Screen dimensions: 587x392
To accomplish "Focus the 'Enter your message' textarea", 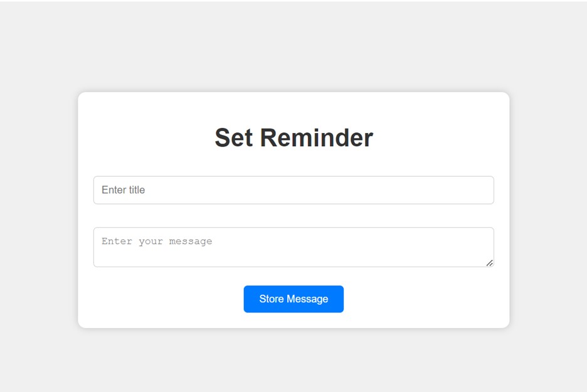I will (293, 247).
